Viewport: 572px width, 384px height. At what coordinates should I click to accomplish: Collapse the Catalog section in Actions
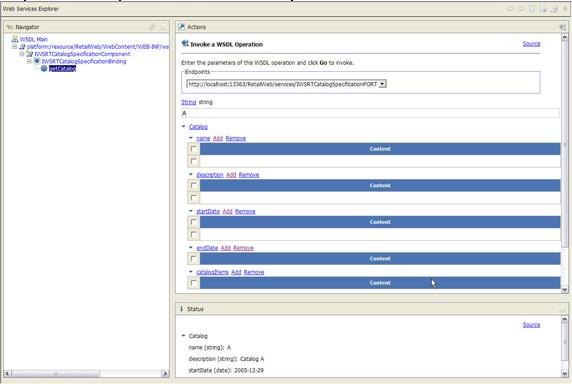(184, 127)
